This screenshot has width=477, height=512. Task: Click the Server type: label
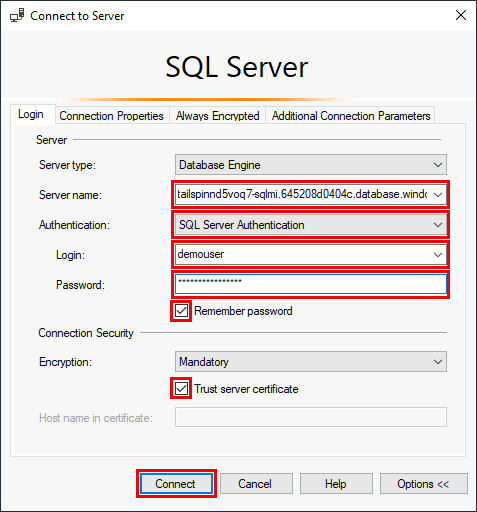coord(67,165)
